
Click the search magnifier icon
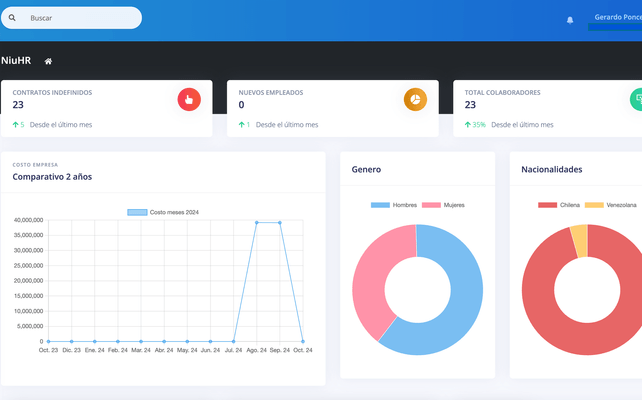tap(12, 18)
